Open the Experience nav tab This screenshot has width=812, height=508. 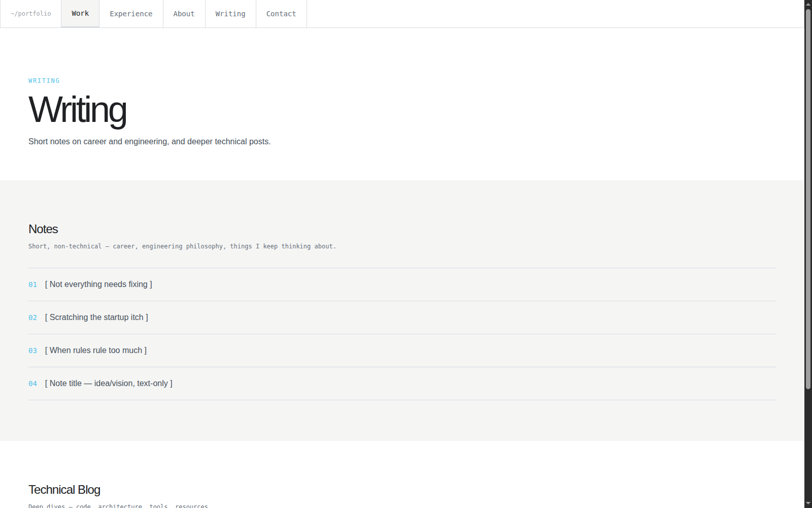pyautogui.click(x=131, y=14)
